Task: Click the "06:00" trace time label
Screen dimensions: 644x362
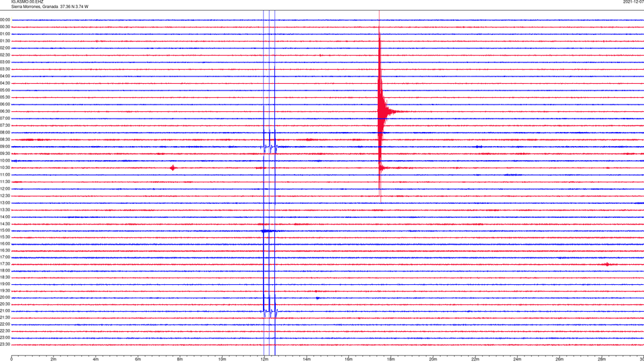Action: point(5,105)
